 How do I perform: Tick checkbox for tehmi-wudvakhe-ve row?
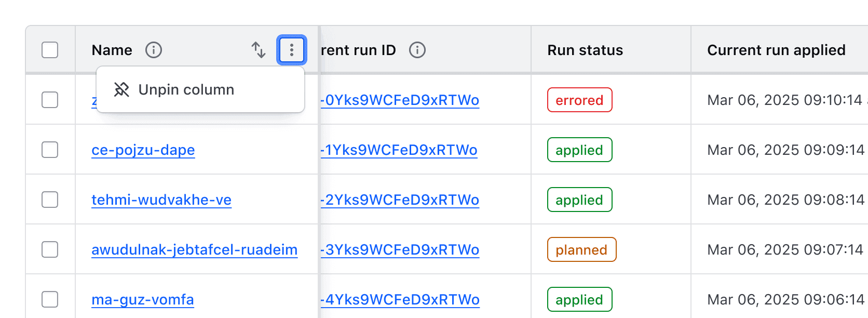(50, 200)
